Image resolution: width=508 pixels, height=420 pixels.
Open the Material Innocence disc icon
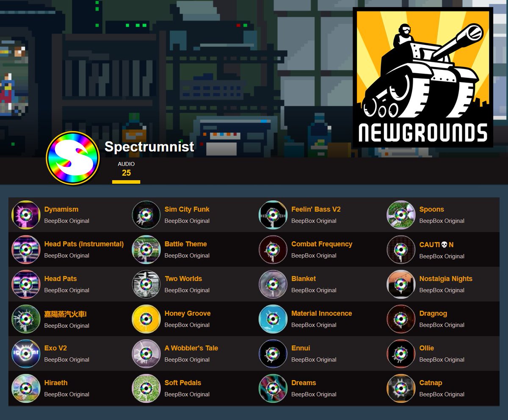pos(273,319)
